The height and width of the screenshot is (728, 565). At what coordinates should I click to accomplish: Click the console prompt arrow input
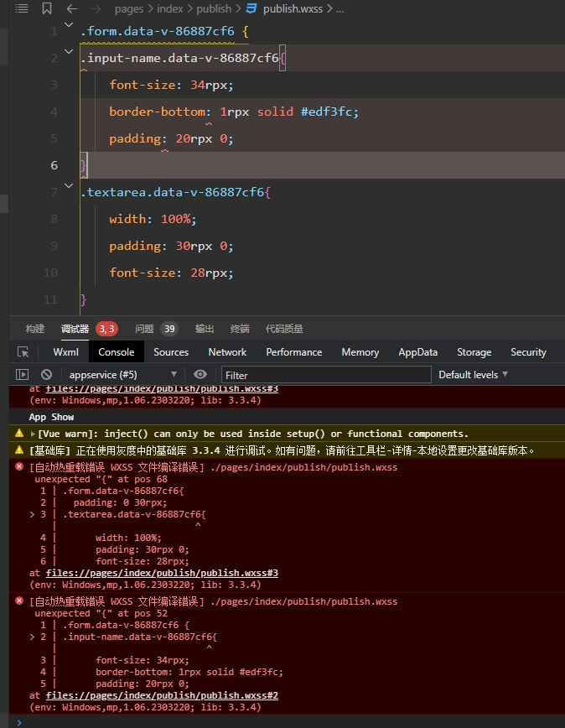[19, 722]
